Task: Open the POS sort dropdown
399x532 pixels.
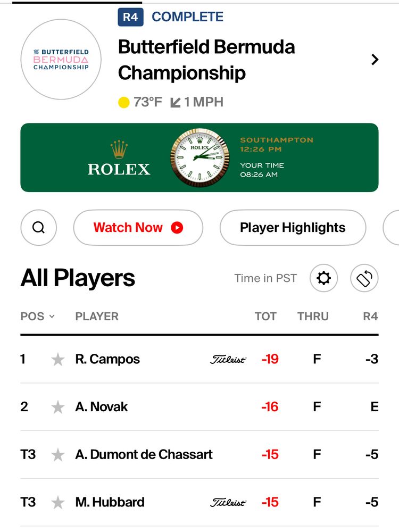Action: tap(37, 317)
